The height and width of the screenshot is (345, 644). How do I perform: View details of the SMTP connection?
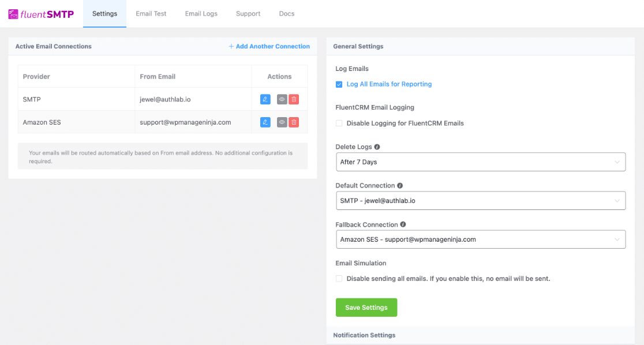[282, 99]
